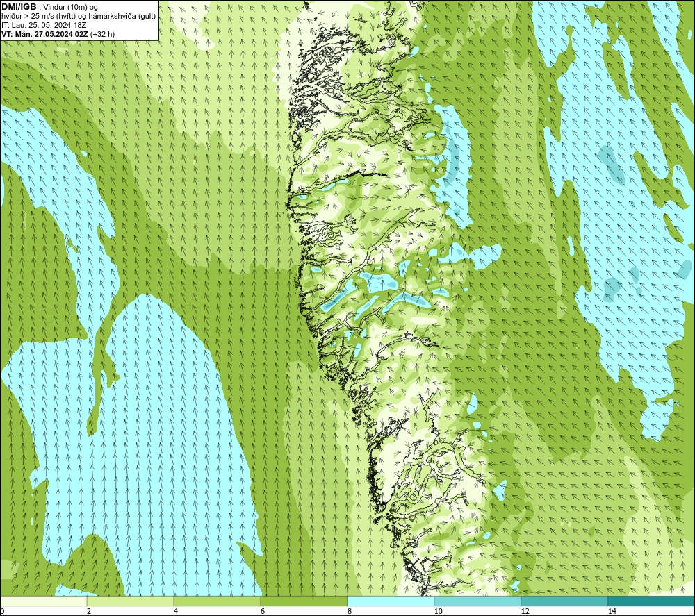The image size is (695, 616).
Task: Click the light cyan 8–10 colorbar segment
Action: point(391,601)
